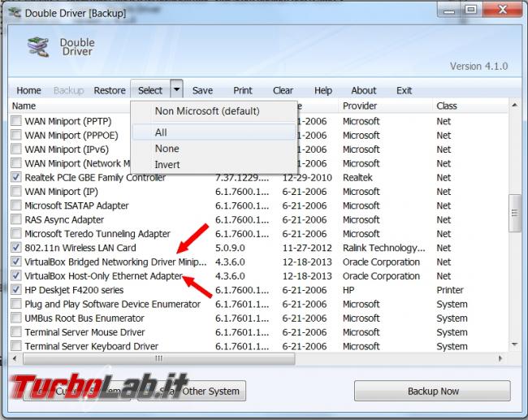Check Terminal Server Keyboard Driver checkbox
The width and height of the screenshot is (528, 420).
pos(16,346)
